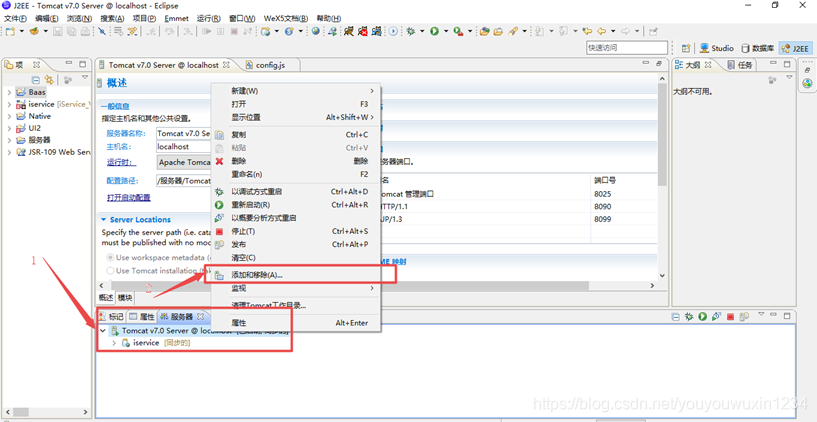The image size is (817, 422).
Task: Expand the 服务器 project node
Action: (9, 140)
